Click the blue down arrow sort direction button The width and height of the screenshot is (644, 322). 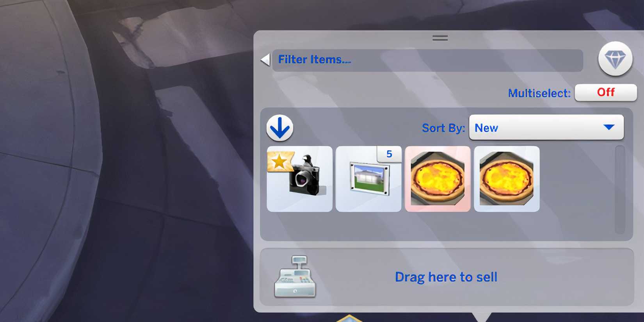[x=280, y=128]
